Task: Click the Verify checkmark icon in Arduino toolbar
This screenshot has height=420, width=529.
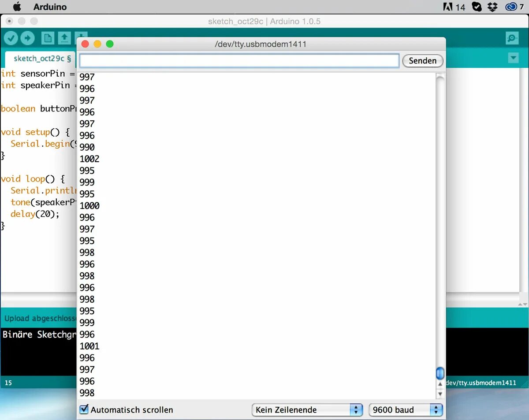Action: 11,38
